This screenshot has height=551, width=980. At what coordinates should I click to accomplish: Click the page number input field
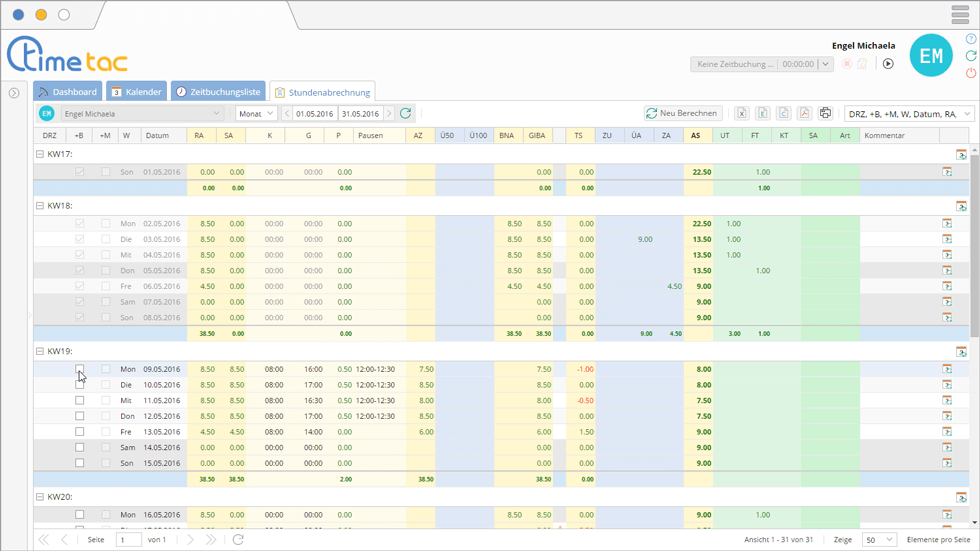click(x=129, y=540)
